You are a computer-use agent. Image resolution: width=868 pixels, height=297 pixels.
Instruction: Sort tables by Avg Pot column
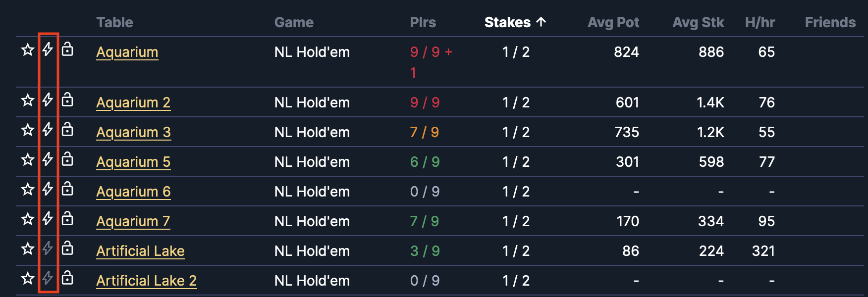pyautogui.click(x=613, y=22)
